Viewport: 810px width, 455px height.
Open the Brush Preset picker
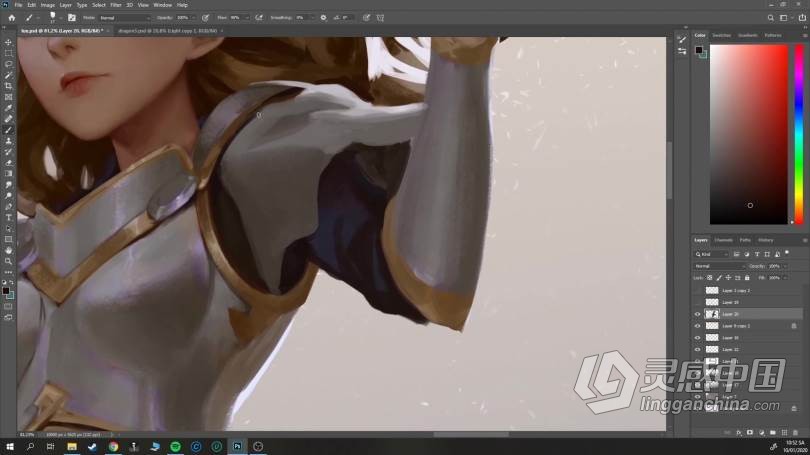point(54,18)
